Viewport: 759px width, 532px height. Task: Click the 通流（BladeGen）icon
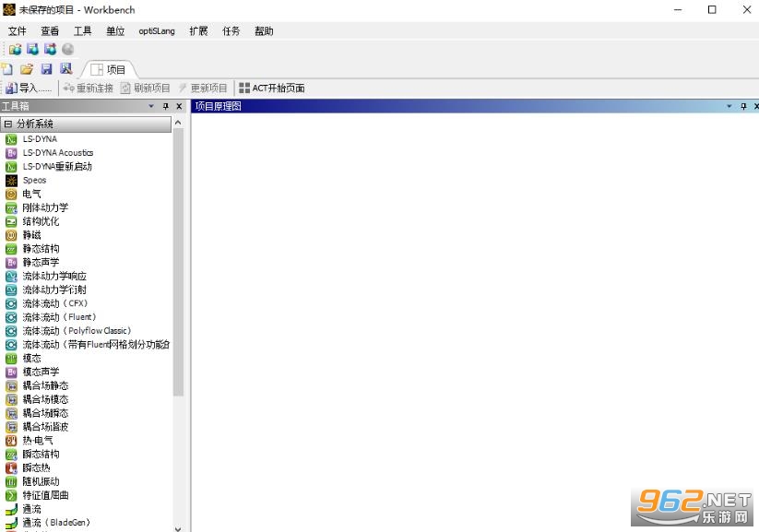(x=11, y=524)
